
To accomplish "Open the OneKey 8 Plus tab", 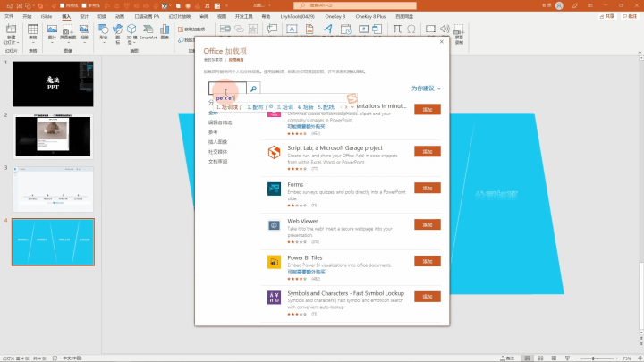I will coord(370,16).
